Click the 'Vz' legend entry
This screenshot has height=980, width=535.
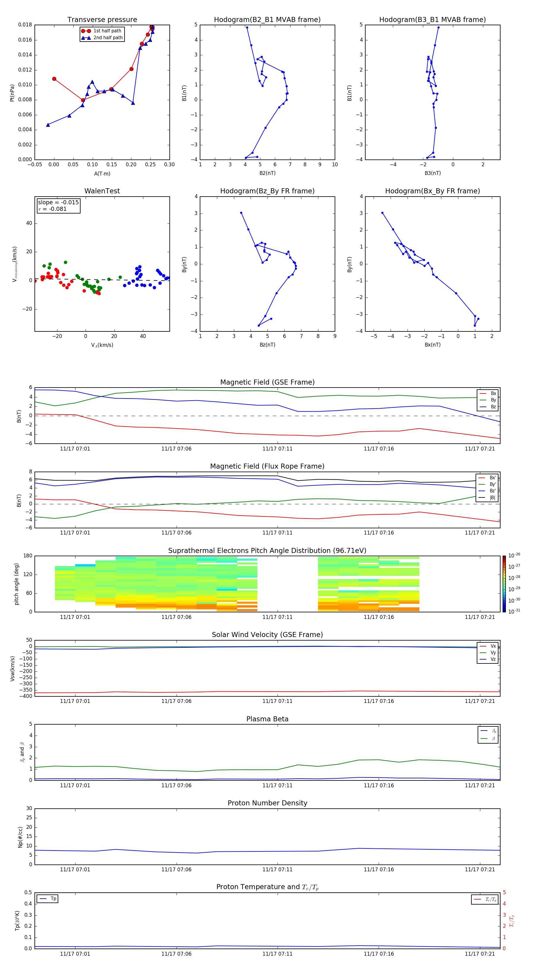click(x=488, y=659)
